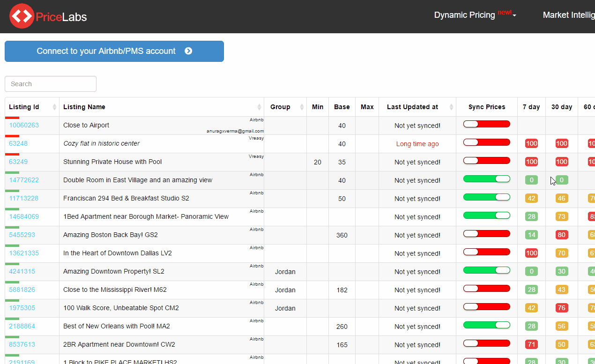Sort by Group column arrows
The image size is (595, 364).
[x=302, y=107]
